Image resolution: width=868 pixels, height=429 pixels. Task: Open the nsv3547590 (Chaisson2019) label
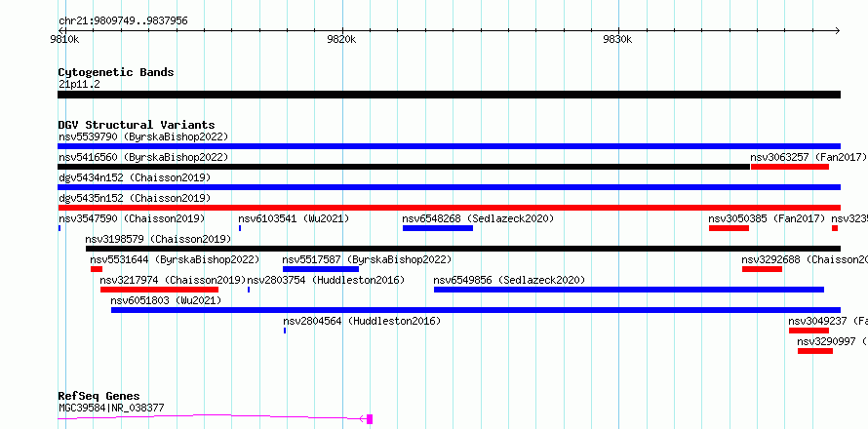[x=132, y=218]
